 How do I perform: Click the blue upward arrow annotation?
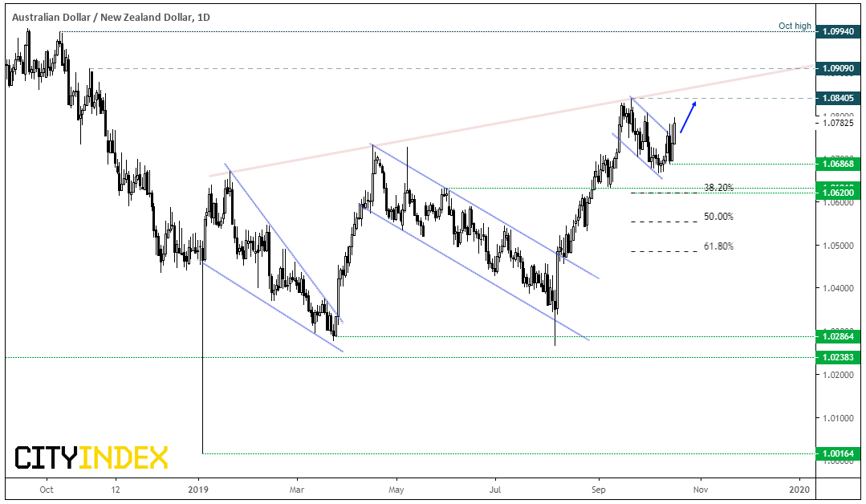click(x=688, y=117)
